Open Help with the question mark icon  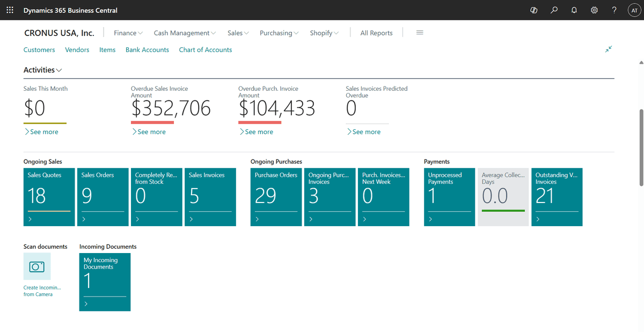coord(614,10)
